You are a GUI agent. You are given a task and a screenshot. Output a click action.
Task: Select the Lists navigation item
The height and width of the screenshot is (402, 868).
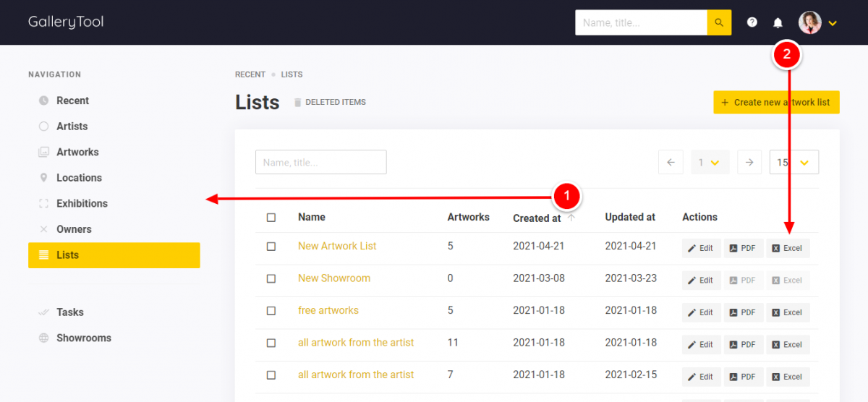[x=114, y=255]
